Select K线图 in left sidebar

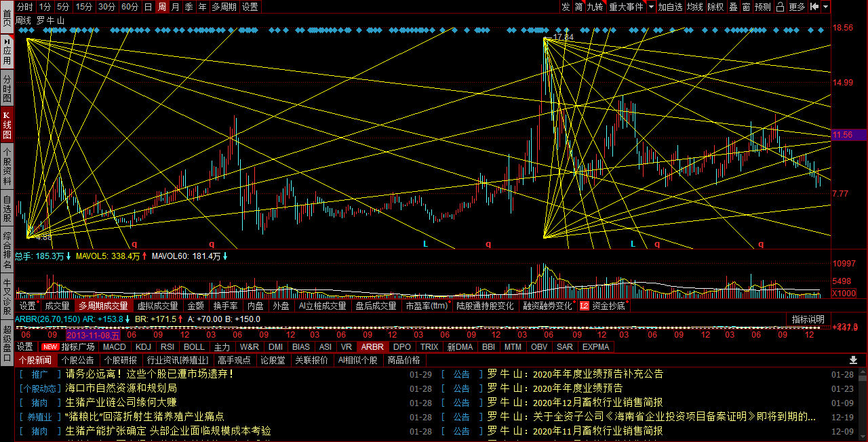pyautogui.click(x=7, y=125)
